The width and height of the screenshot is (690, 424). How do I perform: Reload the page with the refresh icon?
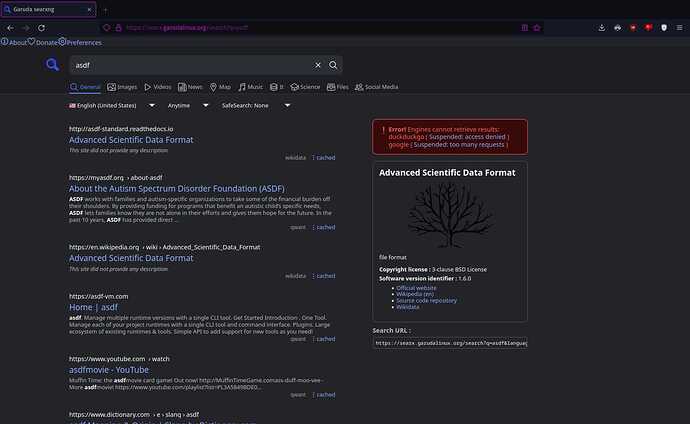(41, 28)
